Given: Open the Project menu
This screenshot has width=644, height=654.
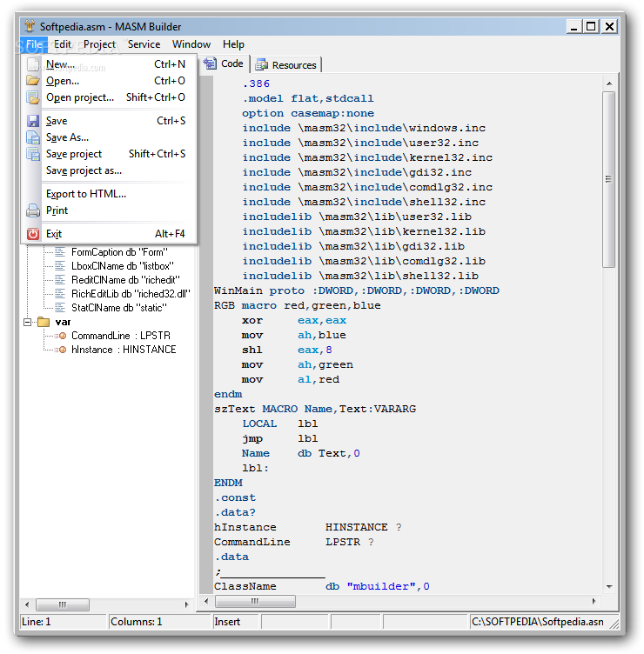Looking at the screenshot, I should pos(99,44).
